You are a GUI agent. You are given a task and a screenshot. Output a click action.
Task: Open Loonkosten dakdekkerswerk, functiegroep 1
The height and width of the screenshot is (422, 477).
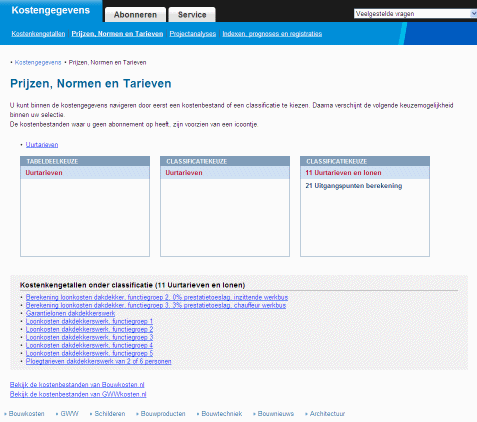(89, 321)
